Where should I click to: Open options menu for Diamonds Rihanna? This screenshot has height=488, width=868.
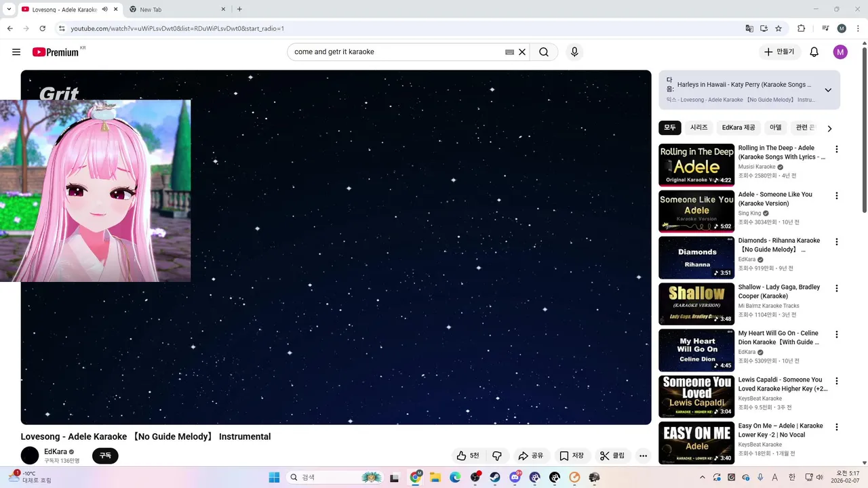click(x=836, y=242)
